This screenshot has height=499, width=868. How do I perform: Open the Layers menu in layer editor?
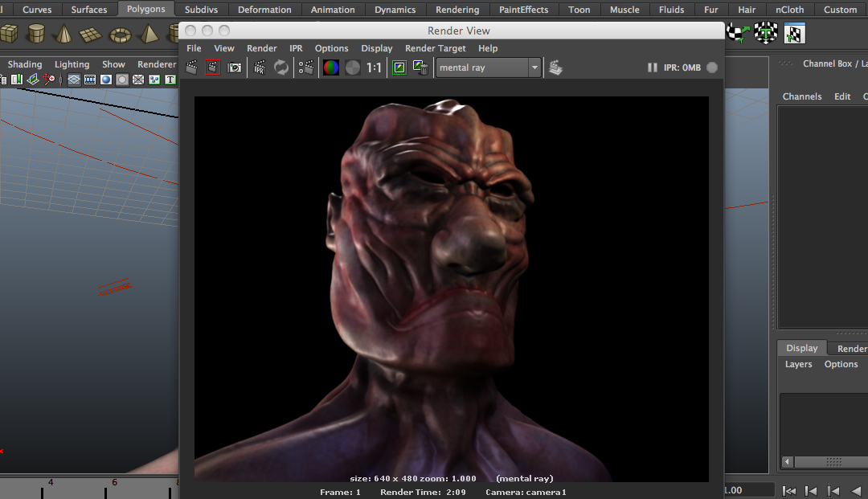[798, 364]
